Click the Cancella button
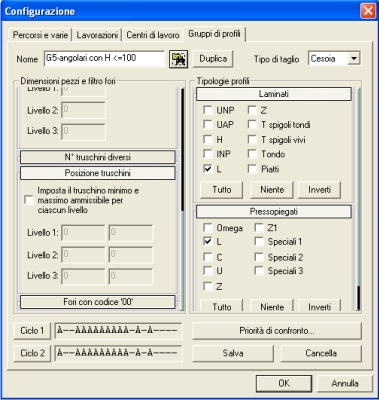The width and height of the screenshot is (379, 400). 321,353
